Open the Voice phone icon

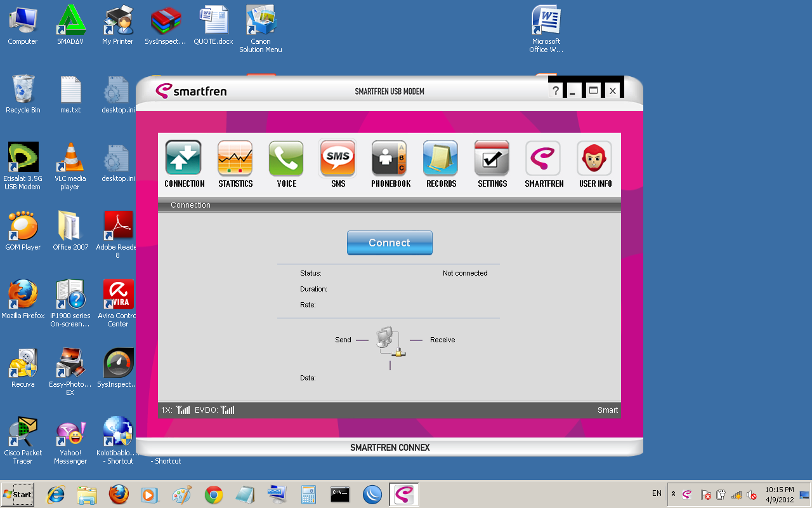[x=287, y=158]
